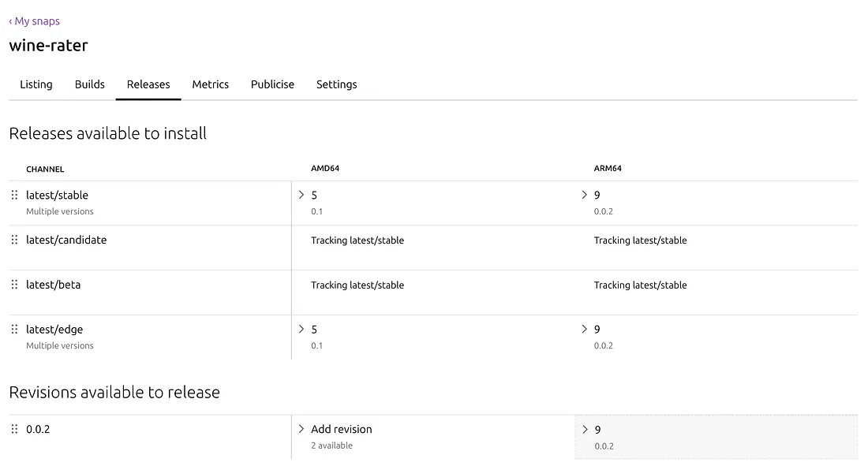Open the Builds tab
Viewport: 868px width, 466px height.
pos(90,84)
